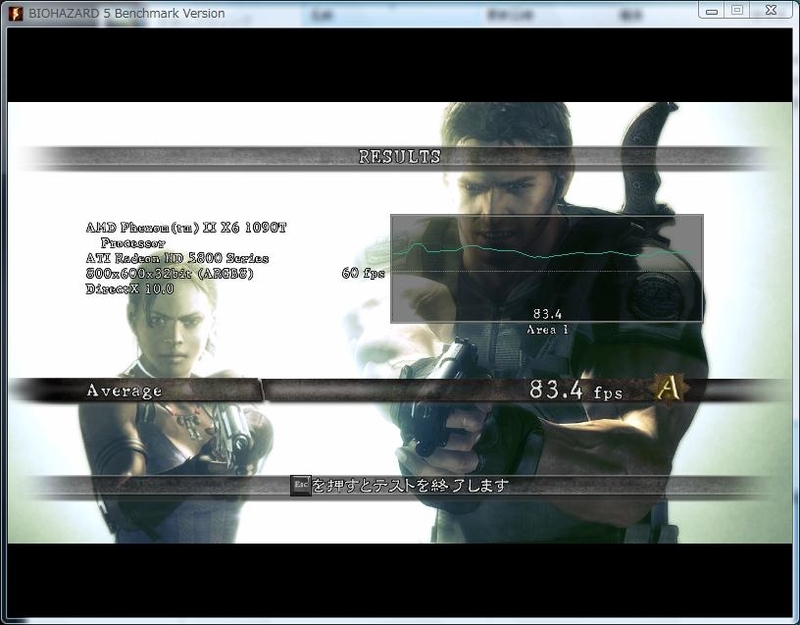Image resolution: width=800 pixels, height=625 pixels.
Task: Click the RESULTS header text
Action: (x=399, y=157)
